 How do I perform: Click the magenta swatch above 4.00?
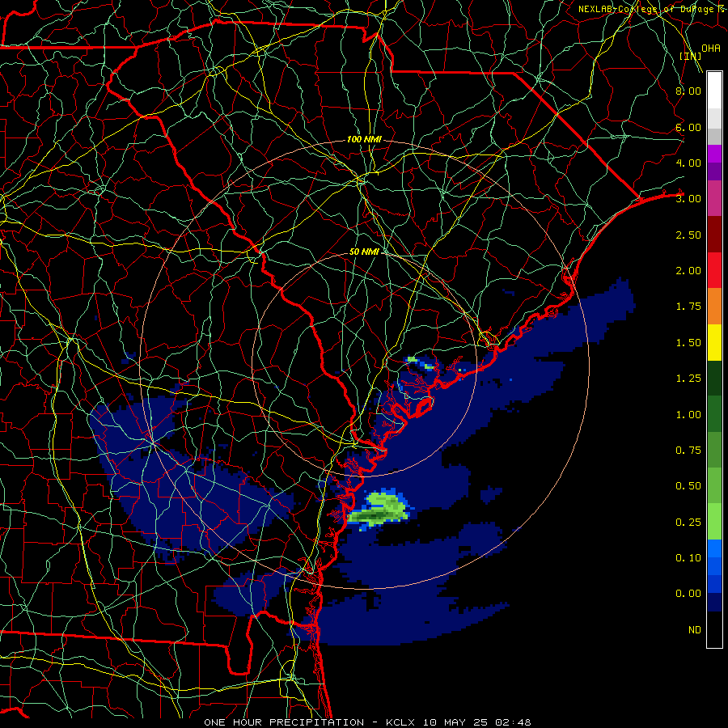point(714,154)
